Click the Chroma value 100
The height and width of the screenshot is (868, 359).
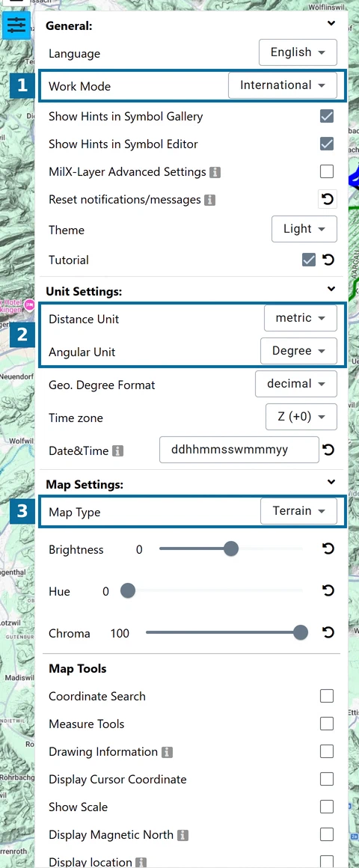coord(120,633)
